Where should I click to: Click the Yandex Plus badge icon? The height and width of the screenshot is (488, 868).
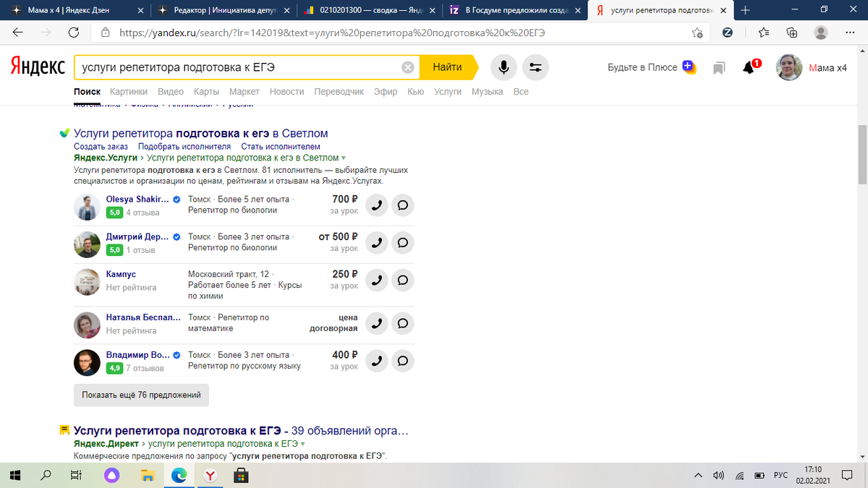tap(689, 67)
